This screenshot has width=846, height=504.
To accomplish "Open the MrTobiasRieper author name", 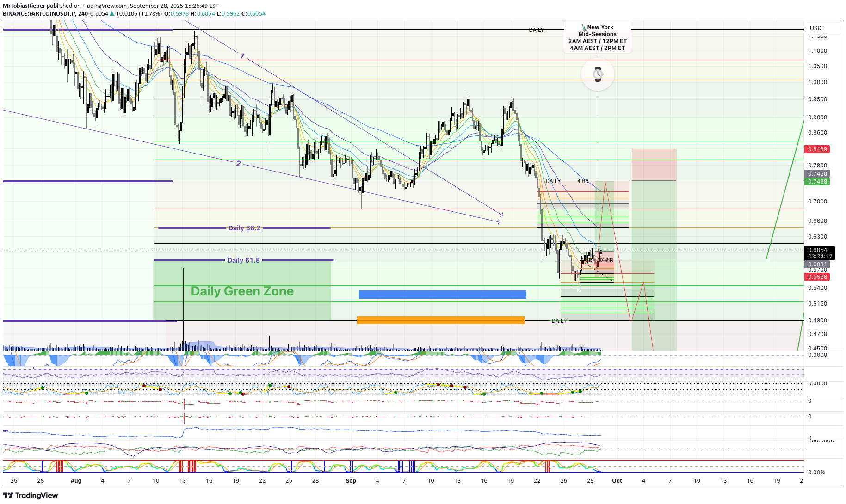I will coord(24,6).
